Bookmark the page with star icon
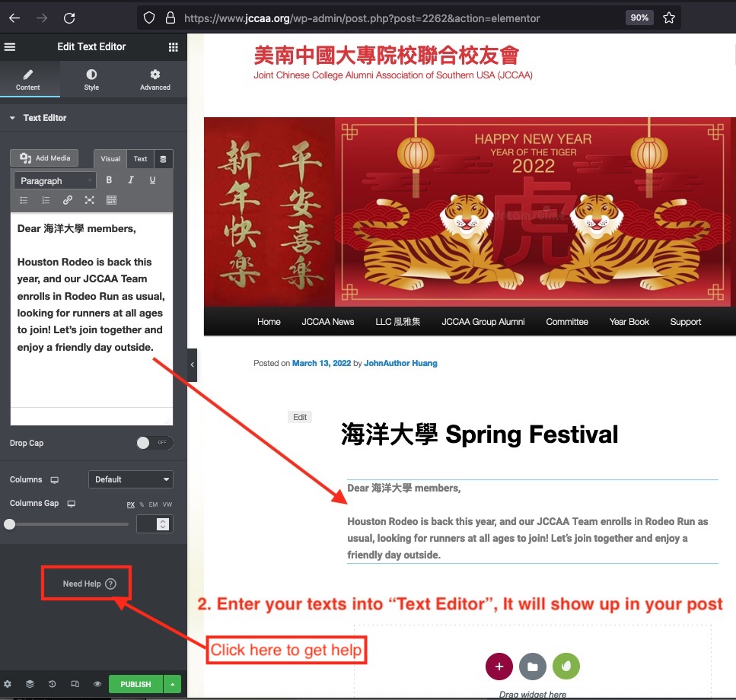736x700 pixels. coord(669,17)
